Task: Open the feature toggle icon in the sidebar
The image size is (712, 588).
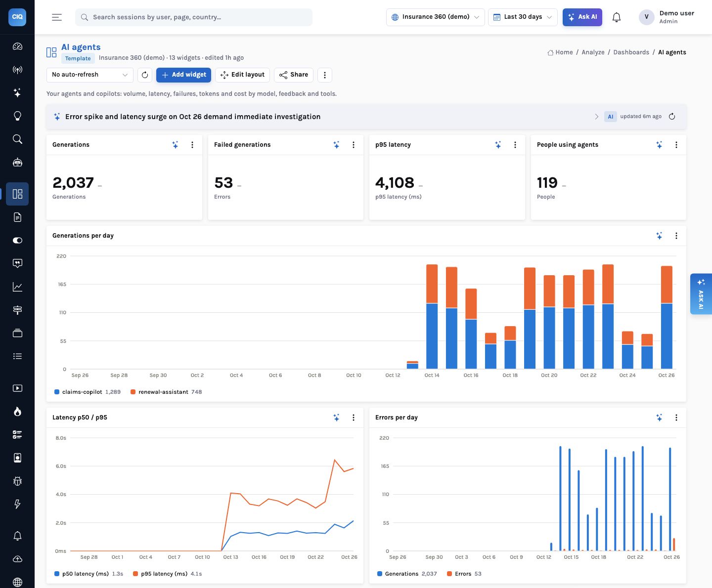Action: click(17, 240)
